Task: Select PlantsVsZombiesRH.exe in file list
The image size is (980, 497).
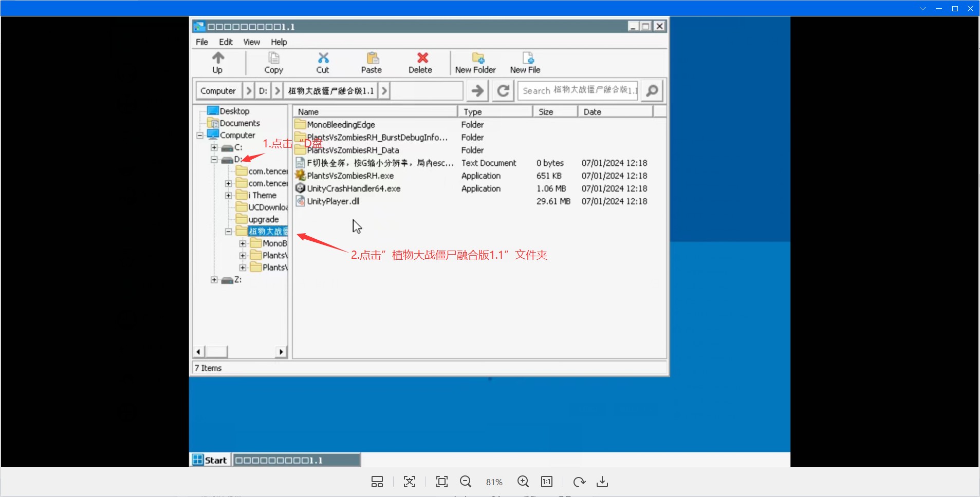Action: (x=350, y=176)
